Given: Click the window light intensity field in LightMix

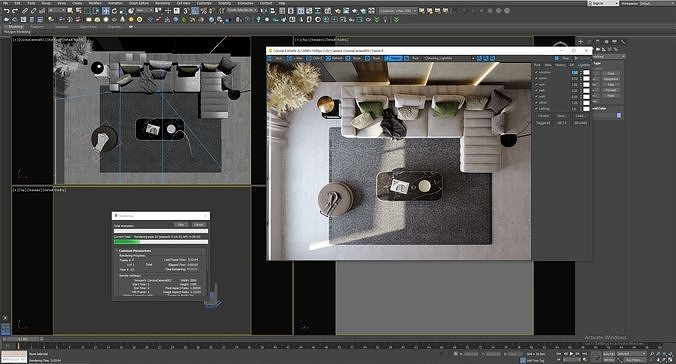Looking at the screenshot, I should click(x=574, y=72).
